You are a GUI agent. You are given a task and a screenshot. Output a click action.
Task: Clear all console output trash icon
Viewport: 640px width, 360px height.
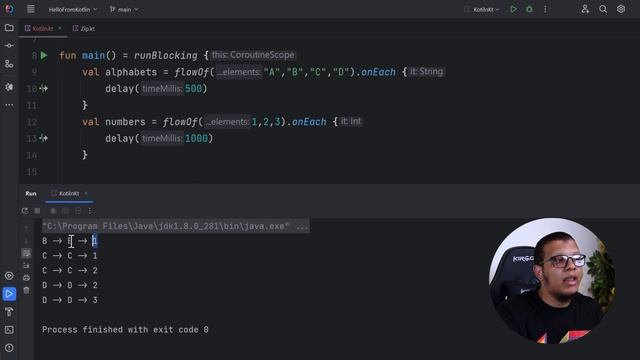coord(26,290)
